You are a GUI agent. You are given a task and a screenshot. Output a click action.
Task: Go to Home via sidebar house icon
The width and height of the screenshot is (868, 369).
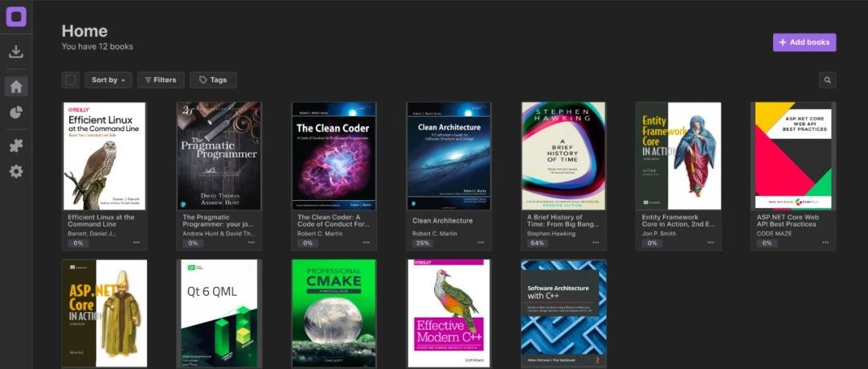click(16, 87)
